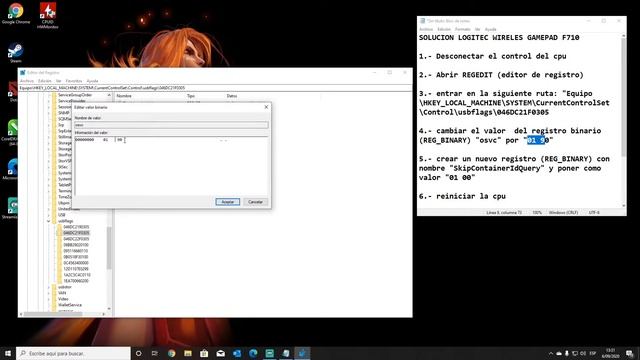Select the ServiceGroupOrder key
Image resolution: width=640 pixels, height=360 pixels.
[x=75, y=95]
